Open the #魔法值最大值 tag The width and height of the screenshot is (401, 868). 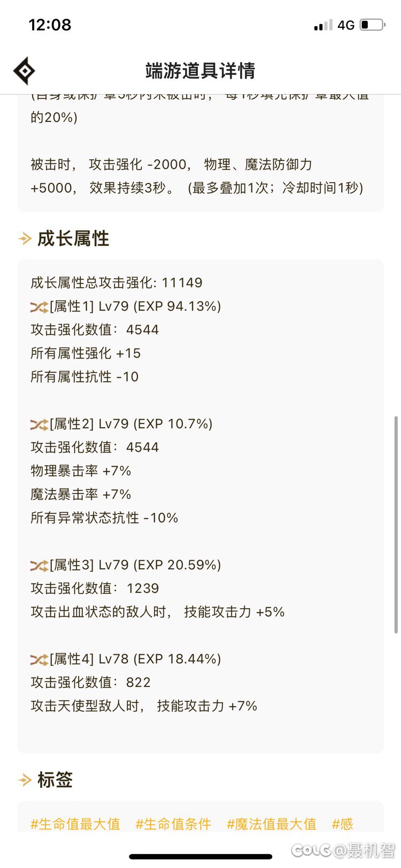tap(272, 824)
